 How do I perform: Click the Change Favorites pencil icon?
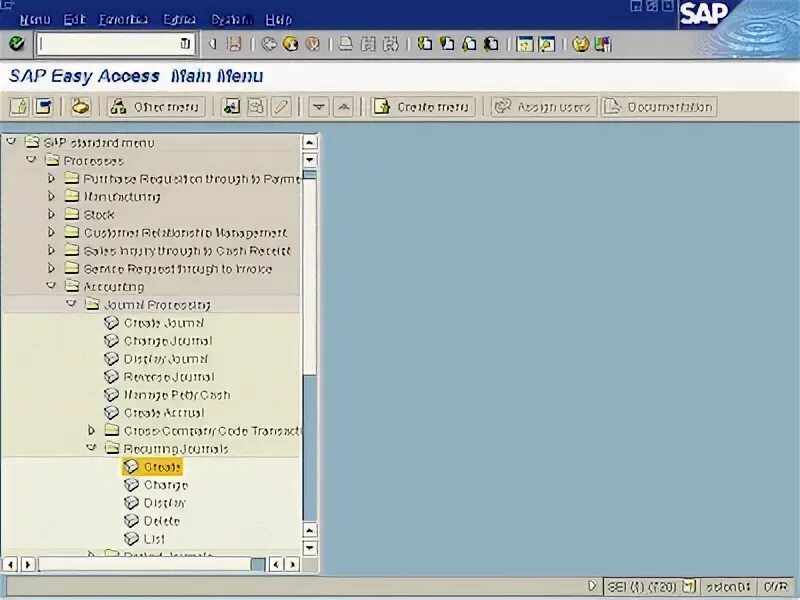tap(281, 107)
